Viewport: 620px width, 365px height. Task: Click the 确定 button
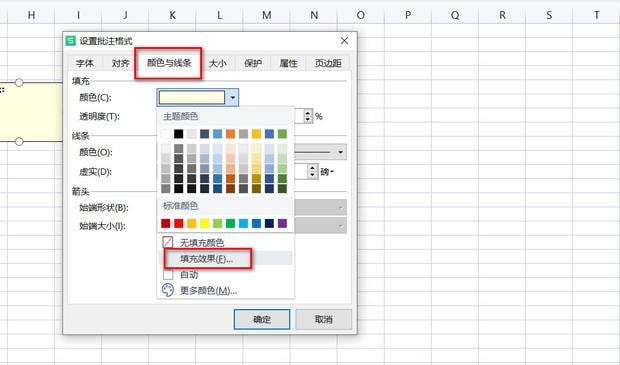[x=262, y=319]
